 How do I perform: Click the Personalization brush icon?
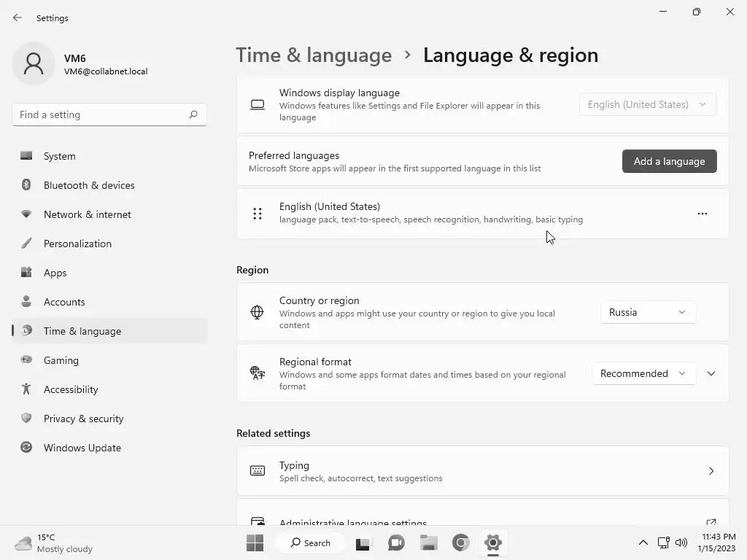(x=26, y=243)
